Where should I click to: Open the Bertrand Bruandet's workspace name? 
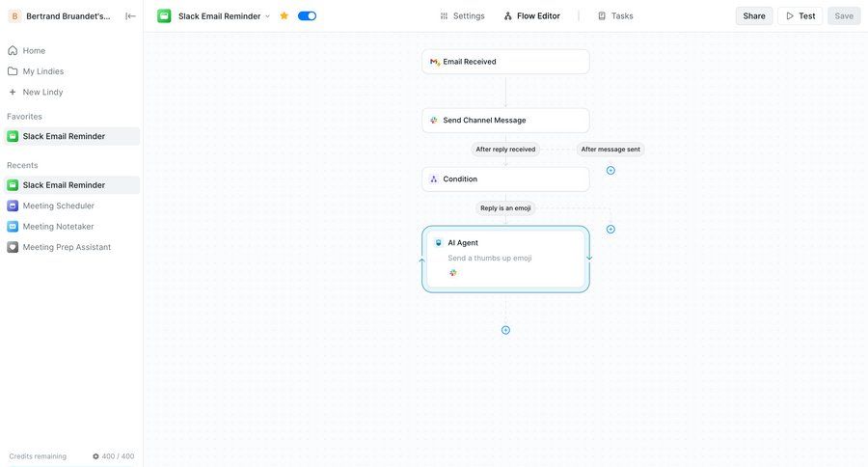(x=68, y=16)
